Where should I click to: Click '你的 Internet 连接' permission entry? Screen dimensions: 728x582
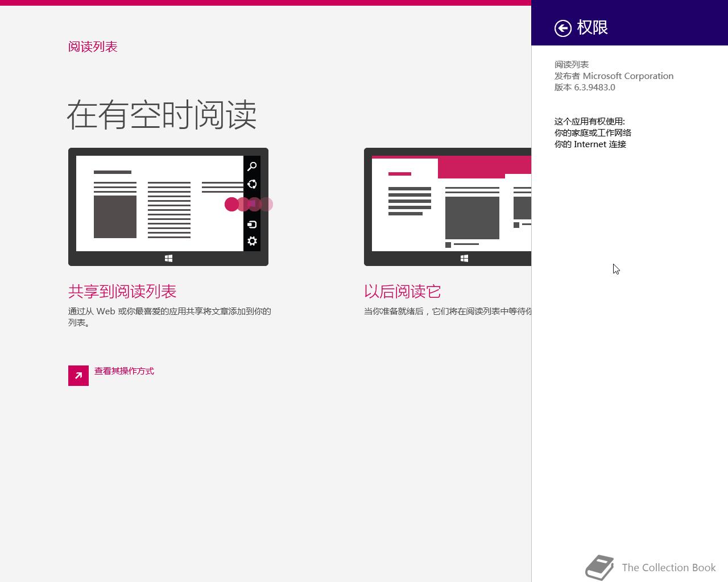(x=590, y=144)
